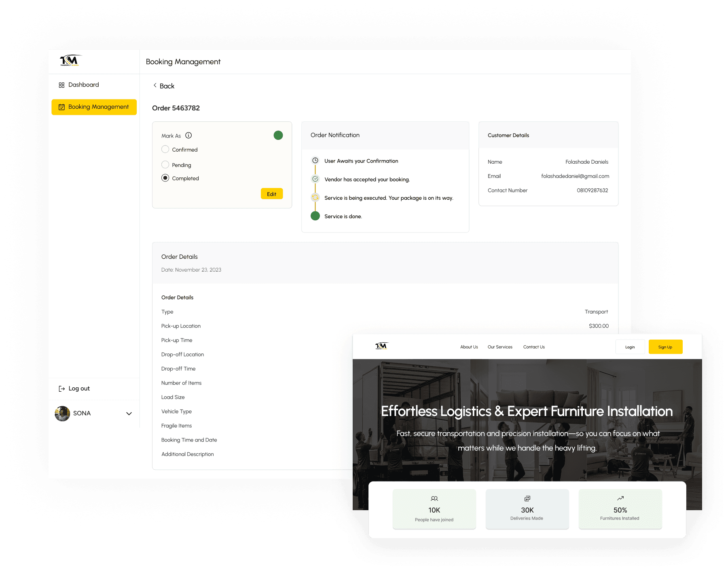This screenshot has height=570, width=728.
Task: Expand the SONA account chevron
Action: [129, 414]
